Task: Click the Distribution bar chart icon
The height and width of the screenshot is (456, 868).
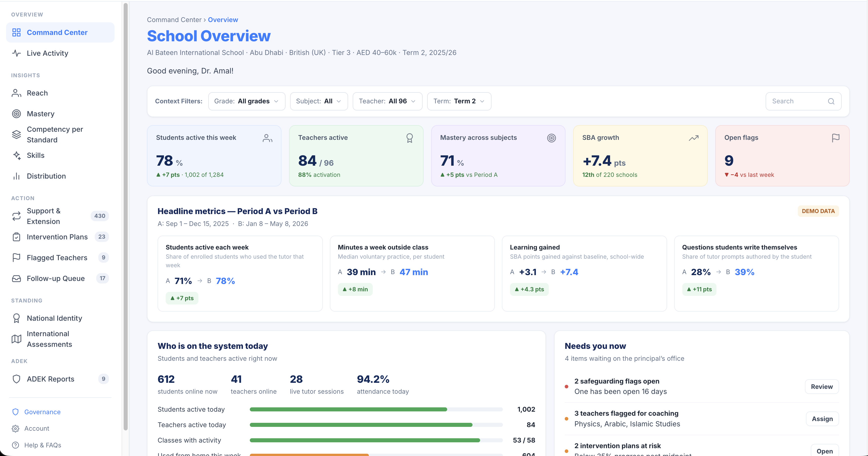Action: pos(16,176)
